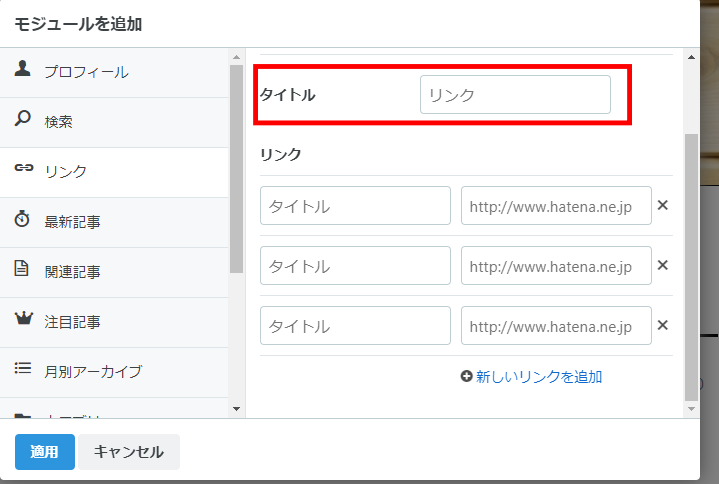Click the リンク chain icon
This screenshot has width=719, height=484.
coord(24,168)
